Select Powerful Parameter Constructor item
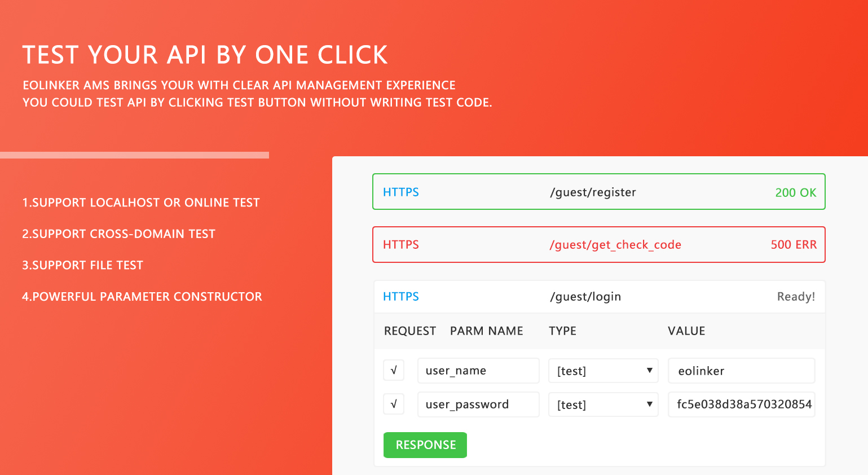The image size is (868, 475). pyautogui.click(x=142, y=297)
